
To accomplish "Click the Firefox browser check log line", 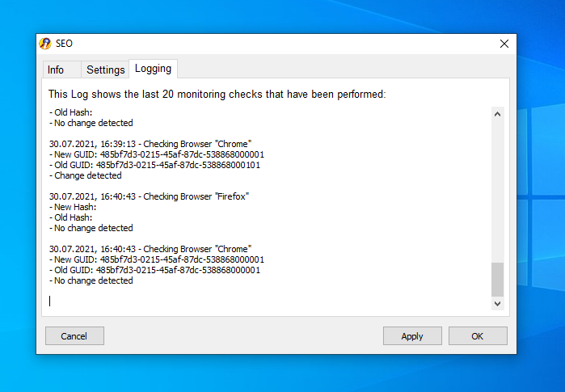I will pos(150,196).
